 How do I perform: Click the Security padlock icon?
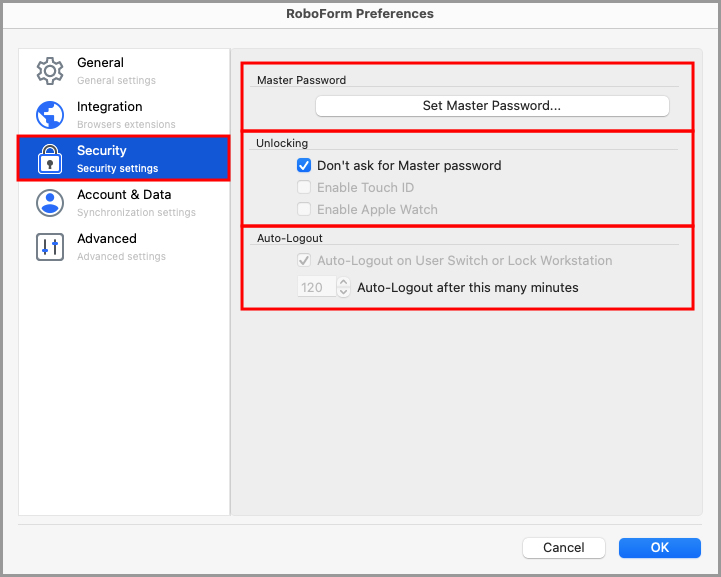(x=50, y=159)
